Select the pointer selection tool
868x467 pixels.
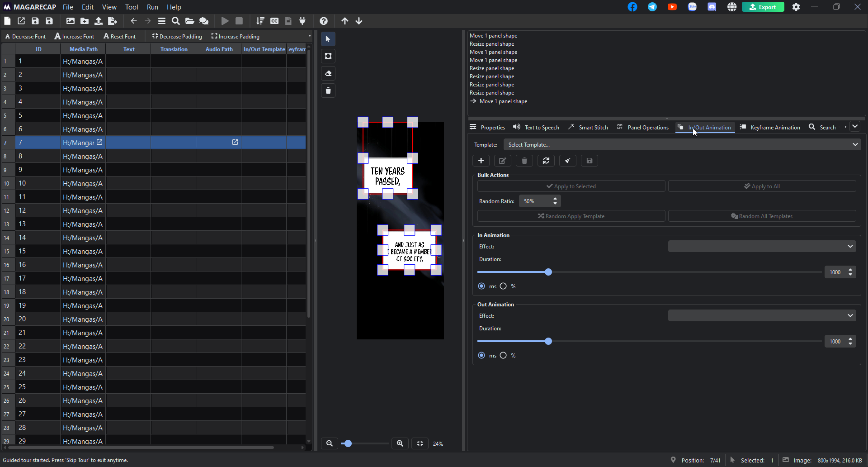pyautogui.click(x=328, y=39)
